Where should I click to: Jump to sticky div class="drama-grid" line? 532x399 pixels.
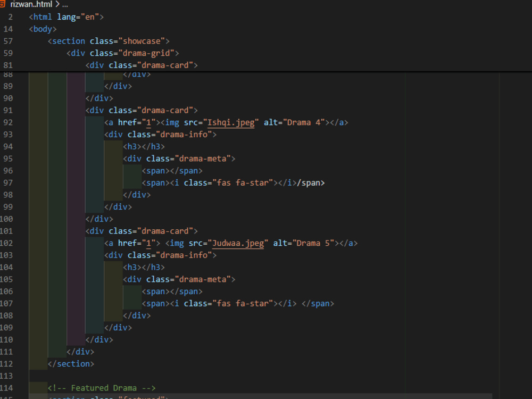coord(122,53)
